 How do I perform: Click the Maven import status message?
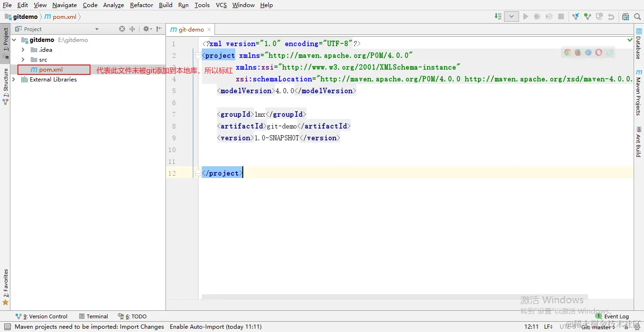138,326
